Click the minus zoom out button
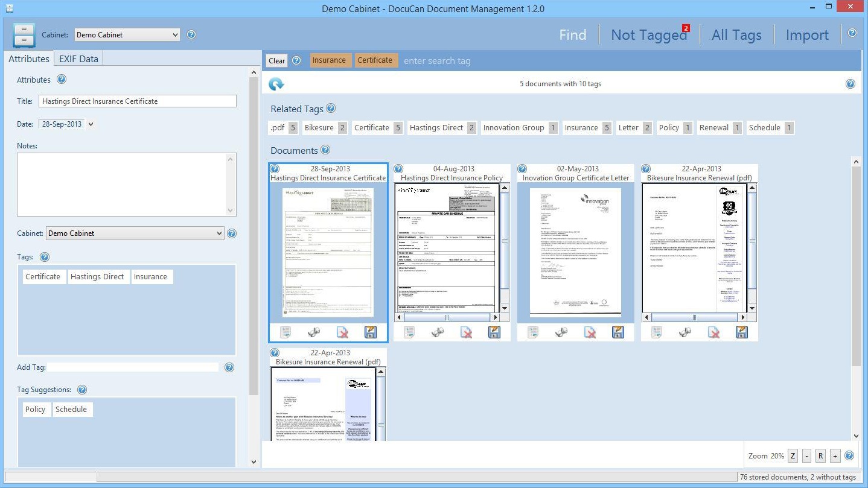 [x=806, y=456]
